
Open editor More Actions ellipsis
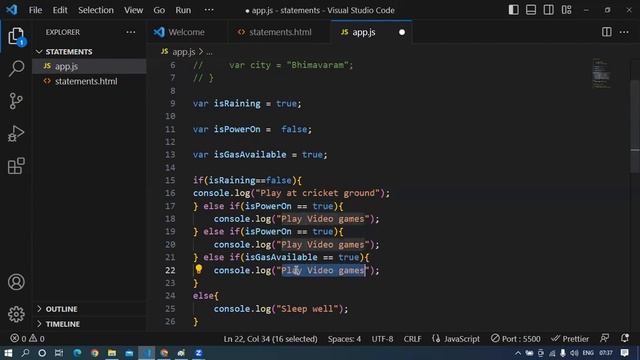624,32
